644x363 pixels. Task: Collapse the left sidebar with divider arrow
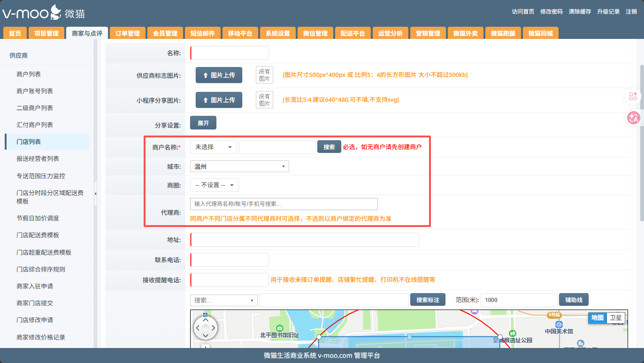point(96,194)
